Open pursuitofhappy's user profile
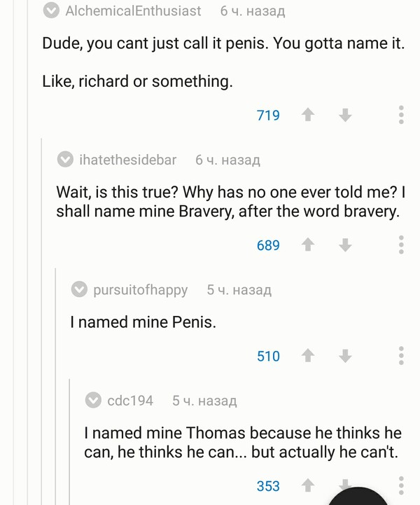The height and width of the screenshot is (505, 420). coord(140,289)
